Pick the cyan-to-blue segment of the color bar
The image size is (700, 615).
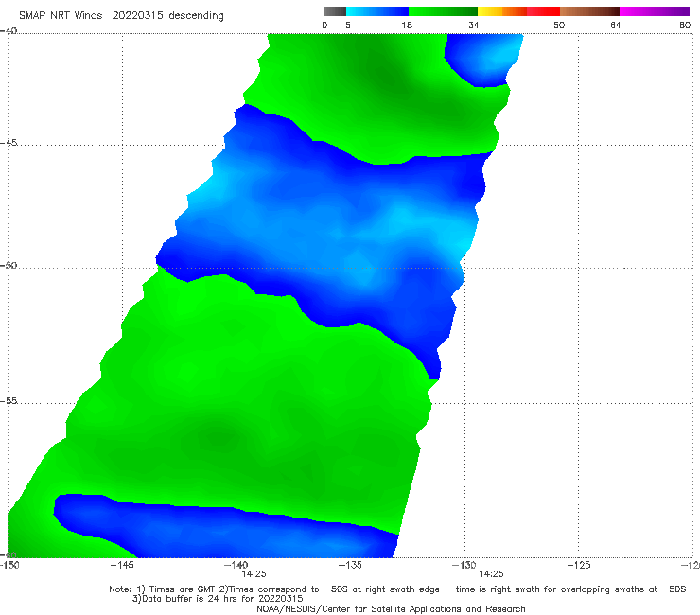coord(377,11)
